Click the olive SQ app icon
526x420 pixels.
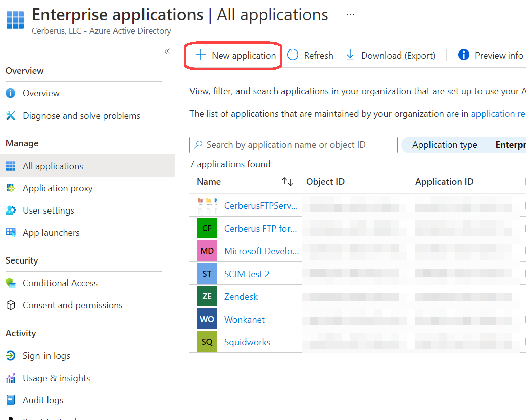[207, 342]
